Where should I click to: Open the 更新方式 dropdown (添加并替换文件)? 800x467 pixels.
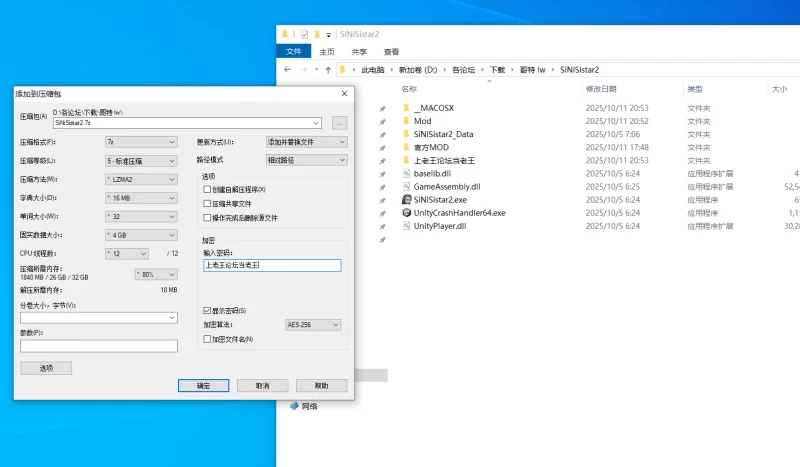(x=307, y=142)
